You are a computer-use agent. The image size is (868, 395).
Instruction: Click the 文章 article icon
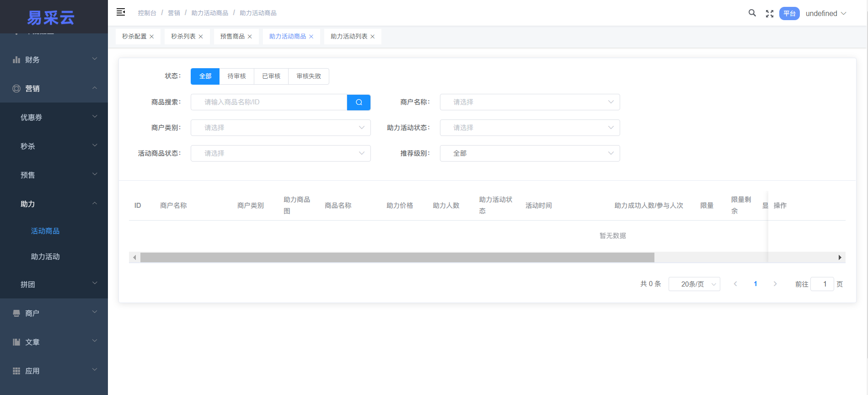(16, 342)
